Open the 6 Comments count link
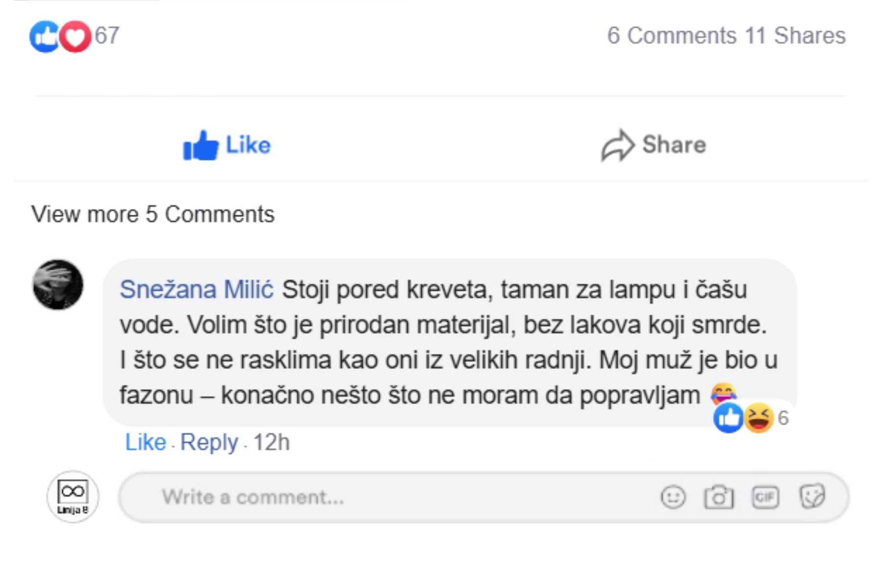882x588 pixels. (x=672, y=36)
